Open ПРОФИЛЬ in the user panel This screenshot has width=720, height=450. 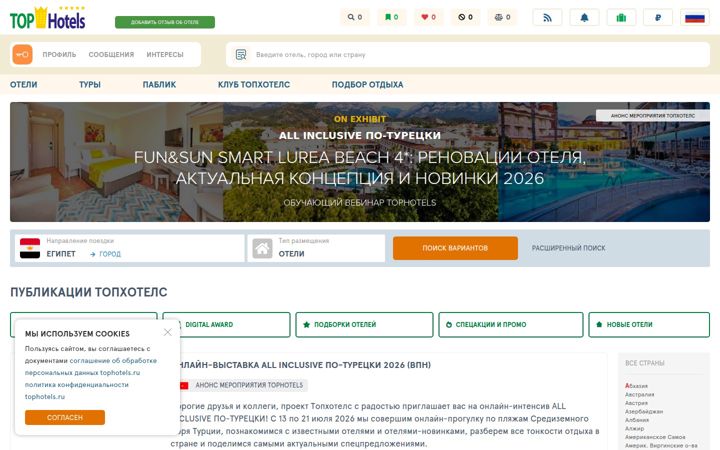coord(59,54)
